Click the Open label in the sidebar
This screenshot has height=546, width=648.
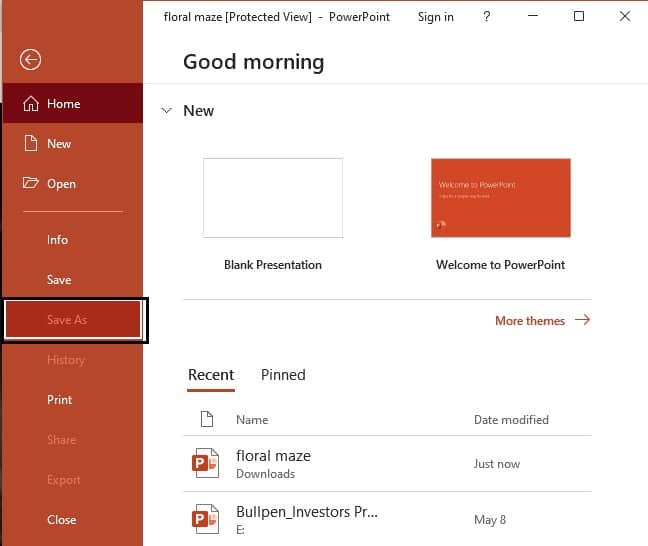[62, 184]
